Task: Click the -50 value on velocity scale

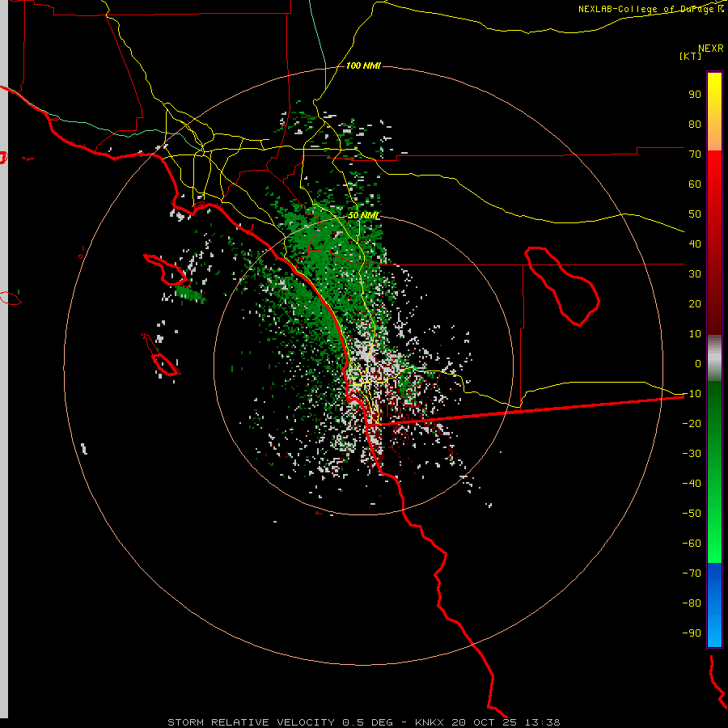Action: (x=692, y=513)
